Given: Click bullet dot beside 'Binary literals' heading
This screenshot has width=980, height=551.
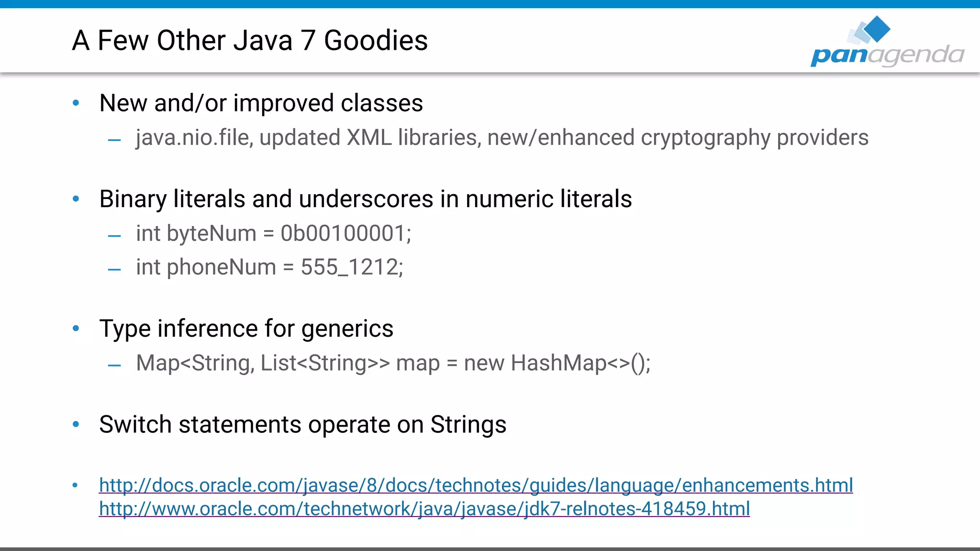Looking at the screenshot, I should pyautogui.click(x=76, y=199).
